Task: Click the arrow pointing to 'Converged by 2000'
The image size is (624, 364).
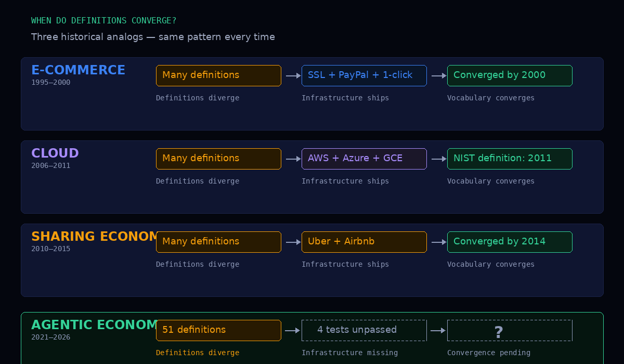Action: (x=439, y=76)
